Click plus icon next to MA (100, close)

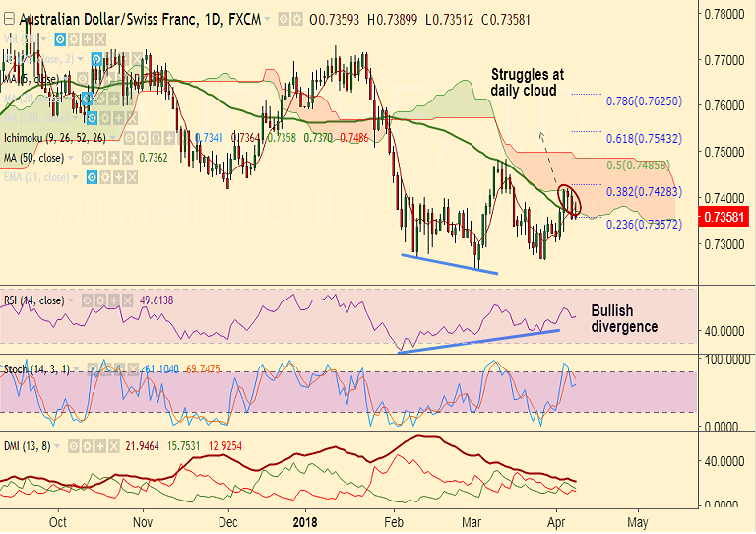[x=118, y=118]
